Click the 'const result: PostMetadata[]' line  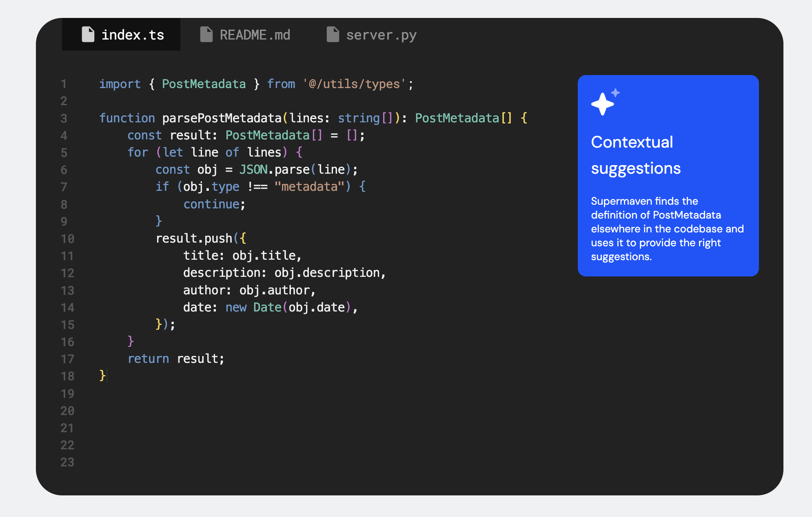click(x=246, y=135)
